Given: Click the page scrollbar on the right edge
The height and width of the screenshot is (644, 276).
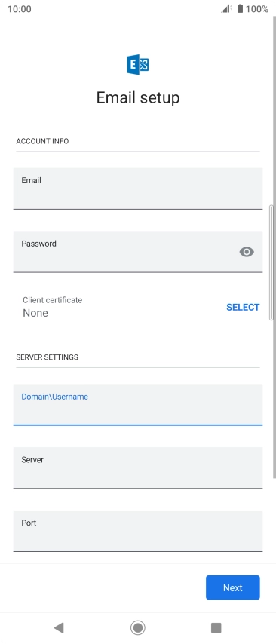Looking at the screenshot, I should (271, 263).
